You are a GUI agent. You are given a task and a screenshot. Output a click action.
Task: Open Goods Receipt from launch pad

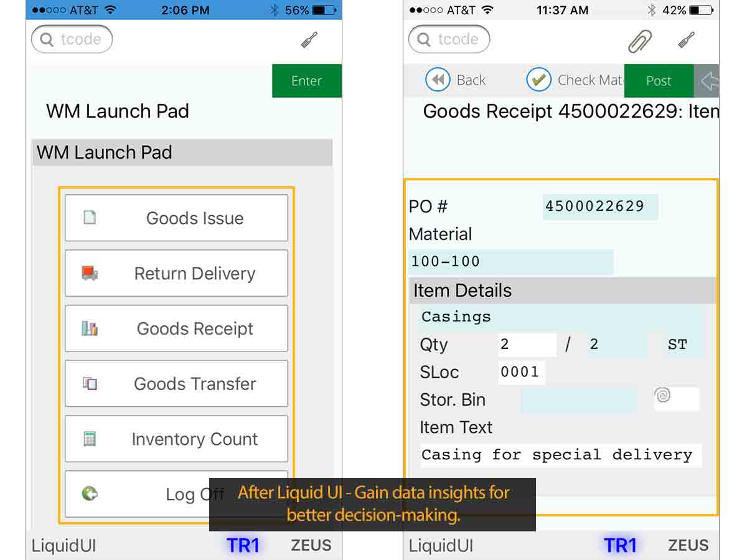176,329
